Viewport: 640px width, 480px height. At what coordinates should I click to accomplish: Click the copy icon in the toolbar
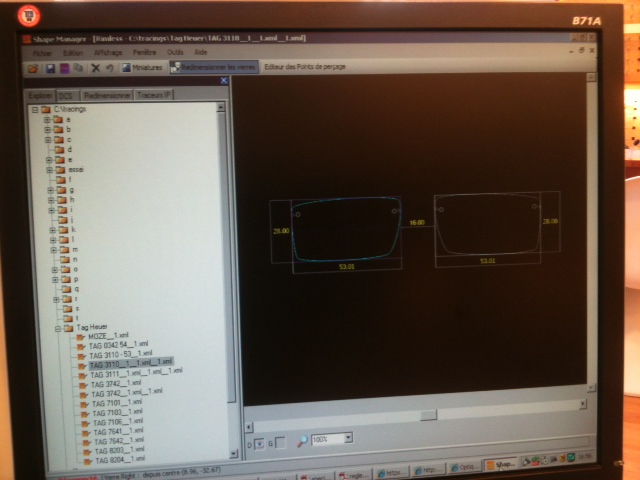[x=78, y=68]
